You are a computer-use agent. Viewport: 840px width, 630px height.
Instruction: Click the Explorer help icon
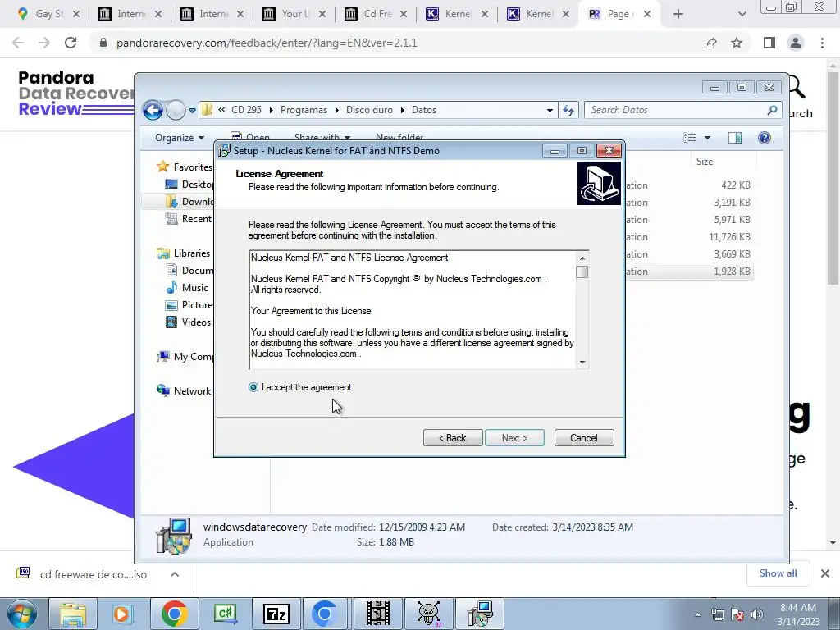pos(765,138)
